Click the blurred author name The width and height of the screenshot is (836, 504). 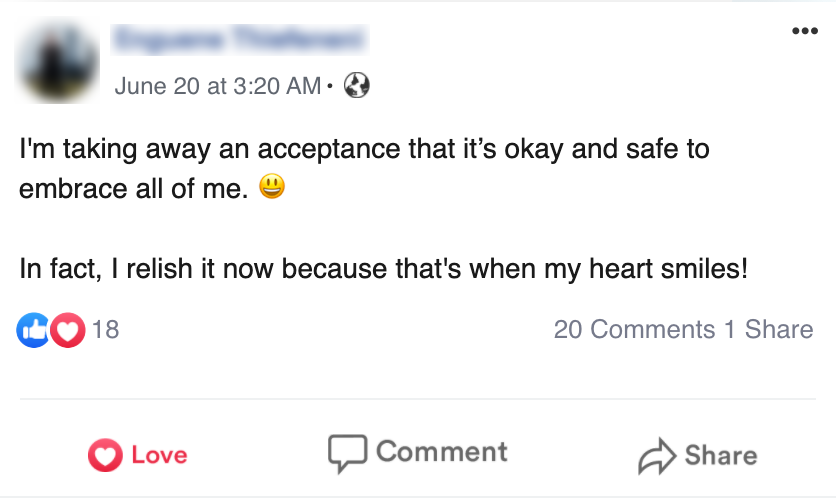pyautogui.click(x=241, y=40)
